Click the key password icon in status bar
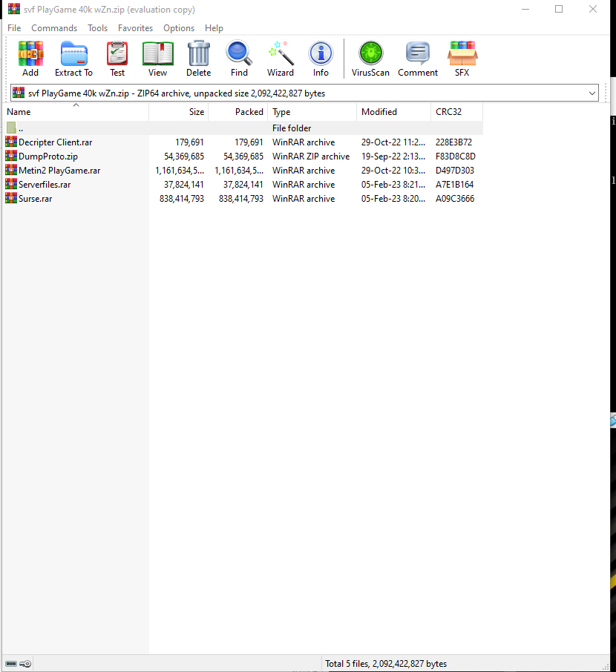 (25, 663)
